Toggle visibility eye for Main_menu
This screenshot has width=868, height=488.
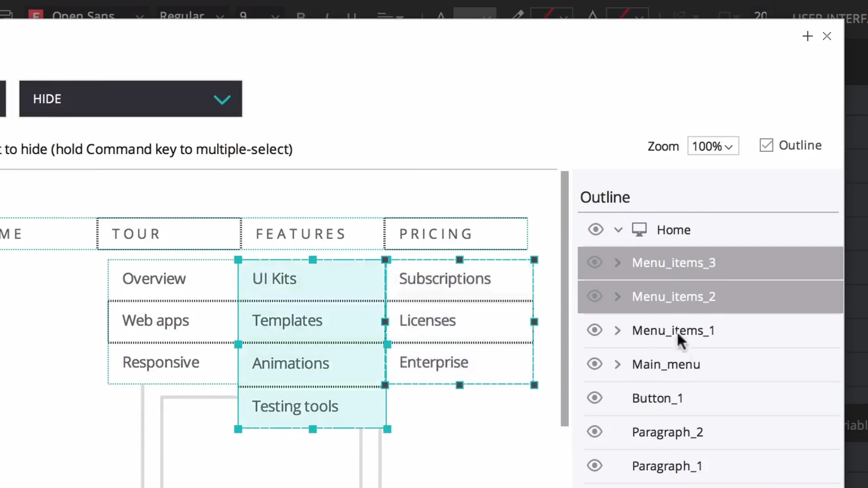coord(594,364)
